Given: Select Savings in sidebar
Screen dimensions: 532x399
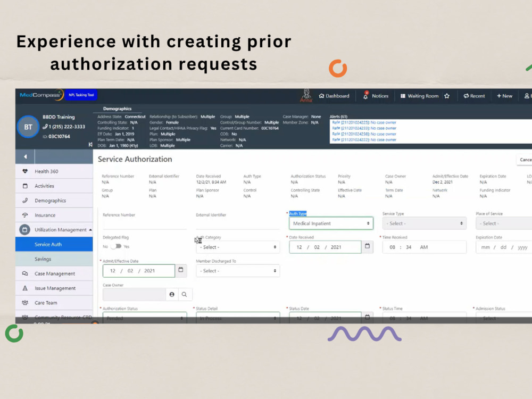Looking at the screenshot, I should [54, 259].
